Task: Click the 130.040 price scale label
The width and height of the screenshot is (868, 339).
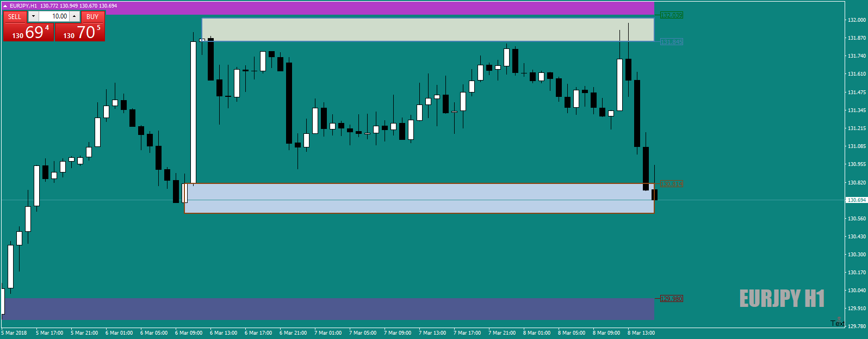Action: [x=857, y=291]
